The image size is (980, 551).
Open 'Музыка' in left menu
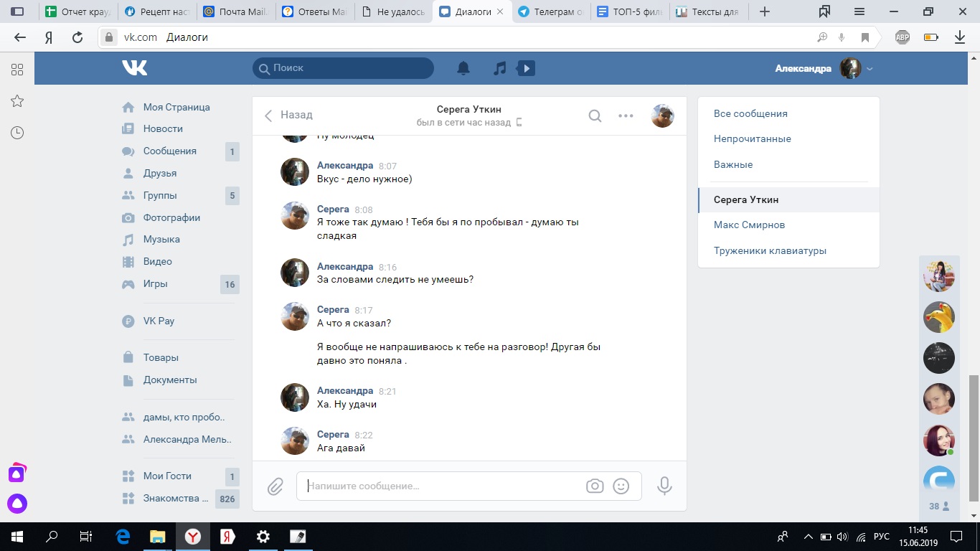[161, 239]
